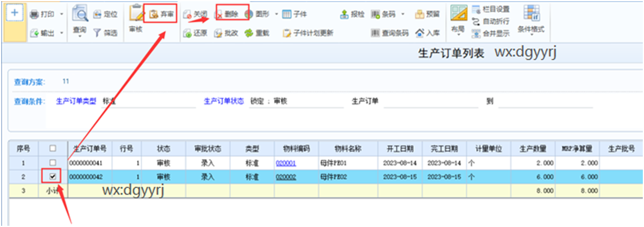Click the 重载 reload button
The width and height of the screenshot is (644, 227).
[x=257, y=33]
